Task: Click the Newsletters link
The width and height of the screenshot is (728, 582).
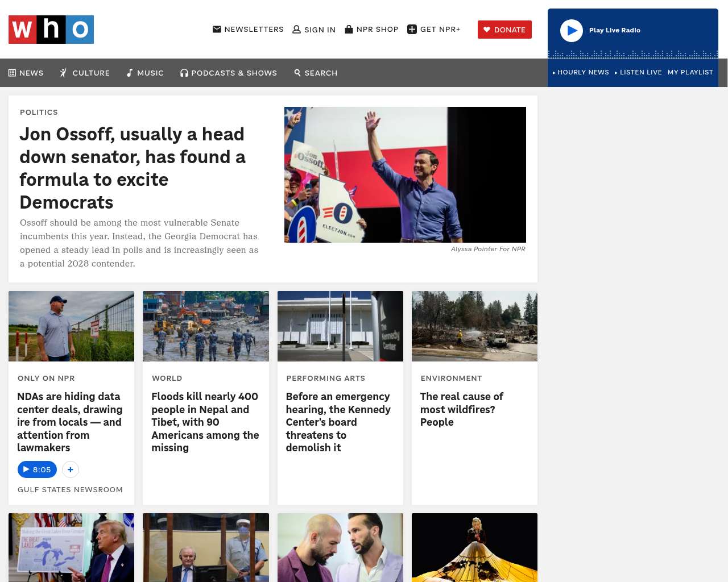Action: (x=248, y=29)
